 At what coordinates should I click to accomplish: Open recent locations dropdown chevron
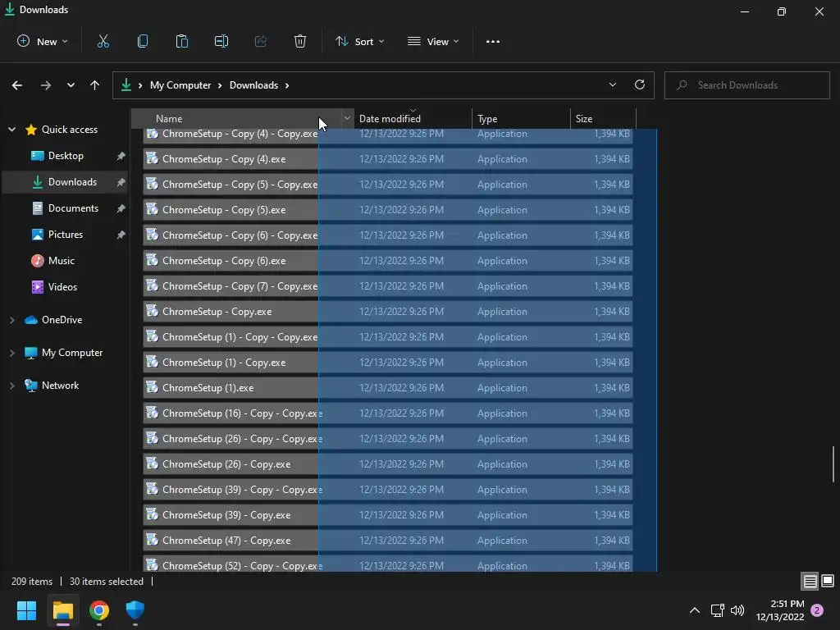[x=71, y=85]
